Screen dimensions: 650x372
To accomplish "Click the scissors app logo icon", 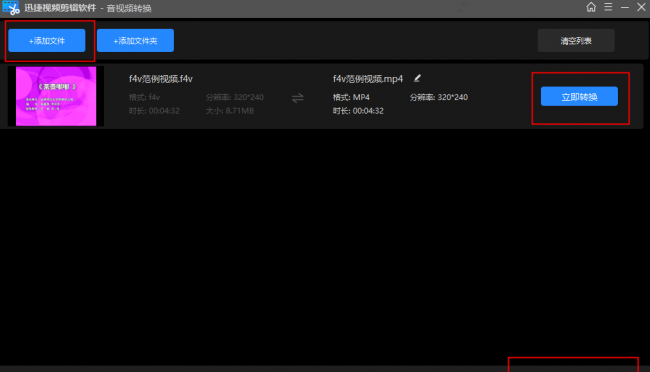I will (x=11, y=8).
